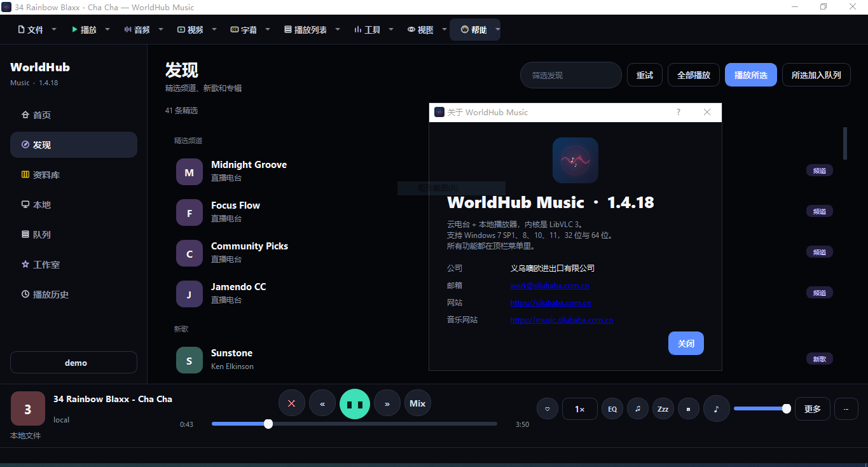Click the 播放所选 button
The image size is (868, 467).
click(751, 75)
